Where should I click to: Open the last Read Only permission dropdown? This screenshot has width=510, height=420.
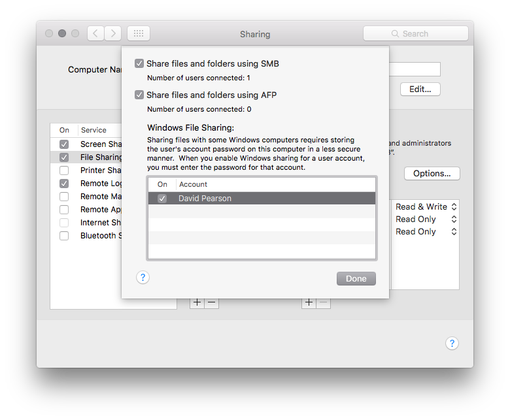[x=426, y=231]
